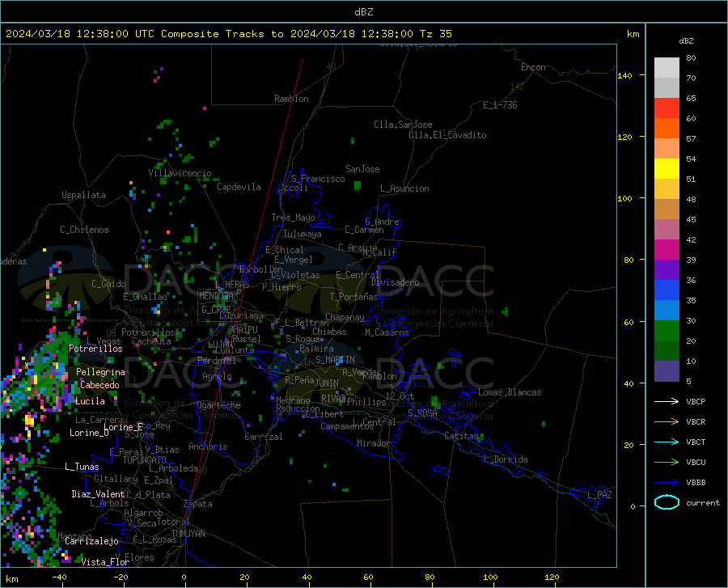Click the Diaz_Valent pink label
Screen dimensions: 728x588
tap(98, 494)
